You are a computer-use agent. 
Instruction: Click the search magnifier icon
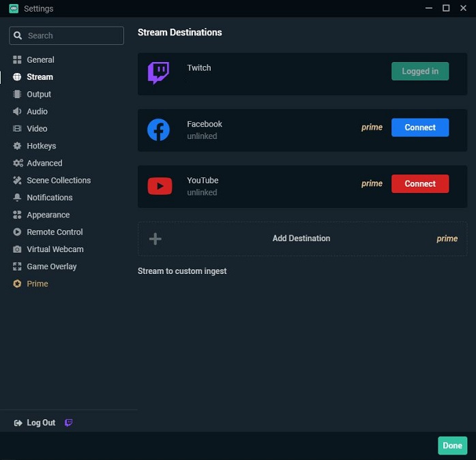click(18, 35)
